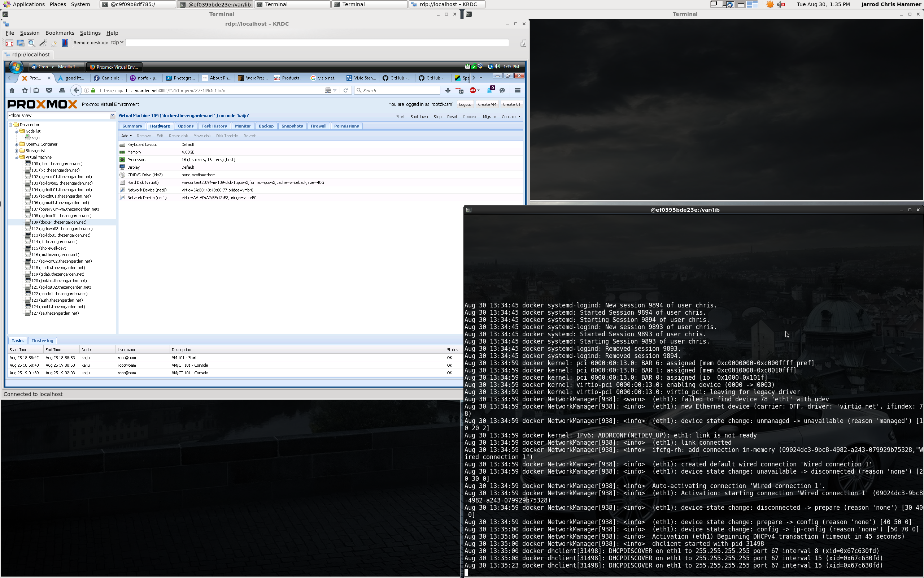This screenshot has width=924, height=578.
Task: Click Firefox bookmarks list icon
Action: tap(36, 91)
